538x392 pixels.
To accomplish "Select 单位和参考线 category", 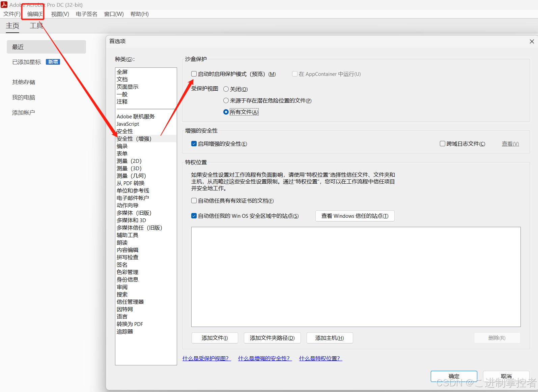I will click(146, 190).
